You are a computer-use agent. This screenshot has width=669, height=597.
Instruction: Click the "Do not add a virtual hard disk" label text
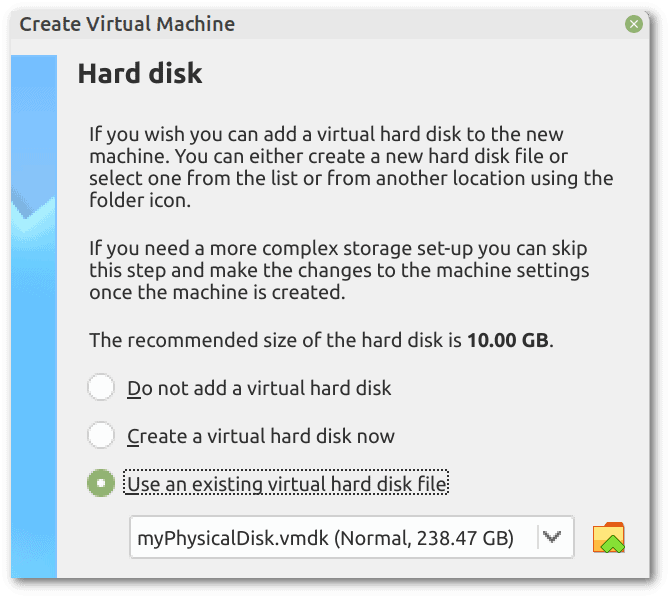pos(259,387)
